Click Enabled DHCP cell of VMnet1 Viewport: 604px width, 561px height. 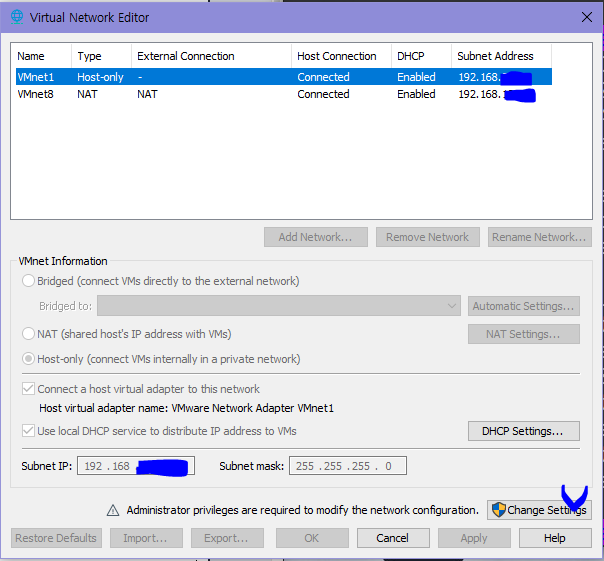[x=416, y=77]
